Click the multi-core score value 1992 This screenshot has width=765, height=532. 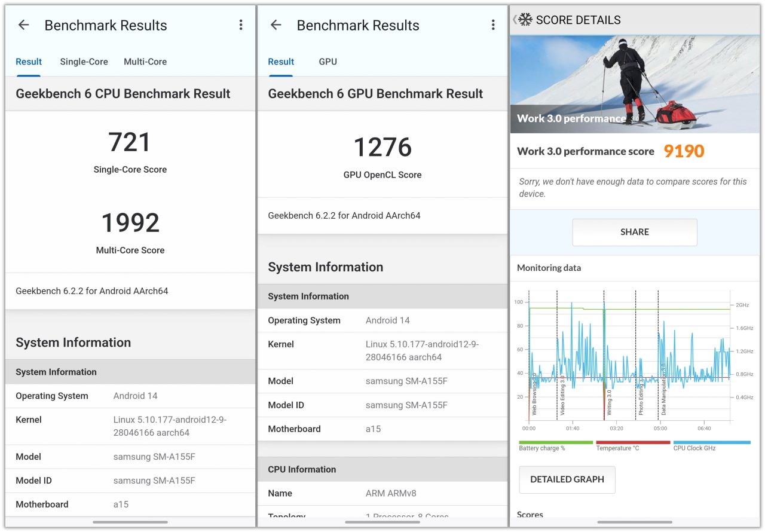click(130, 223)
